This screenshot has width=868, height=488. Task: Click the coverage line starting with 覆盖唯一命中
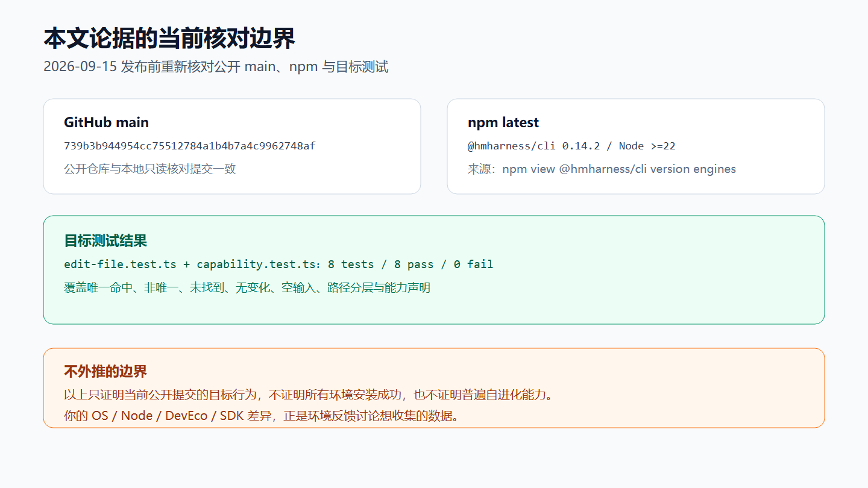(247, 287)
